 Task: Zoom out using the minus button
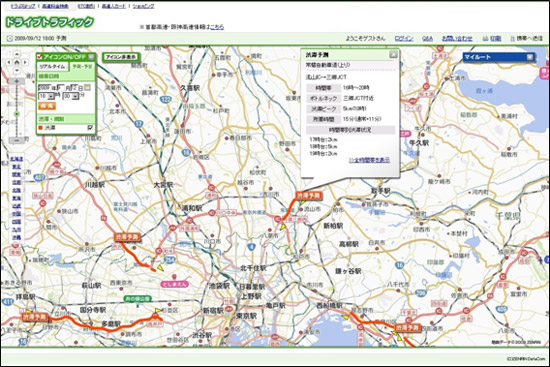coord(16,140)
